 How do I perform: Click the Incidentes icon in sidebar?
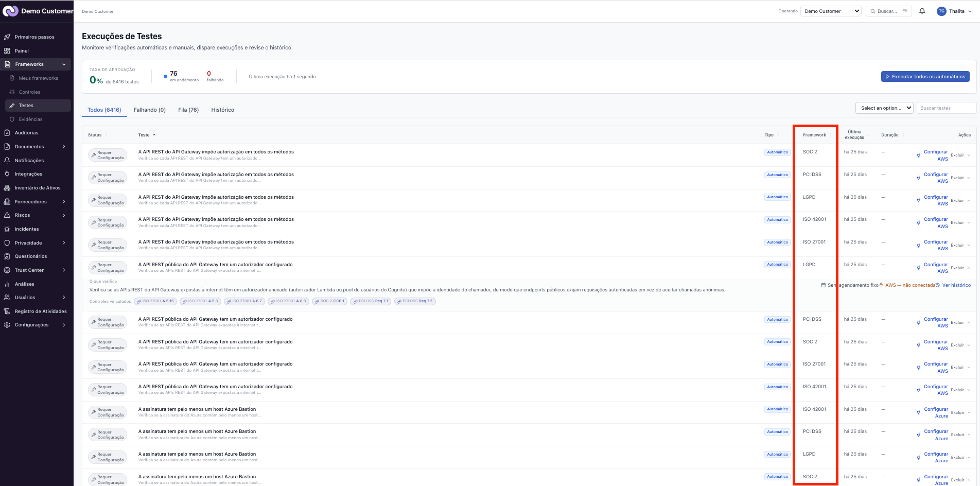[x=7, y=229]
